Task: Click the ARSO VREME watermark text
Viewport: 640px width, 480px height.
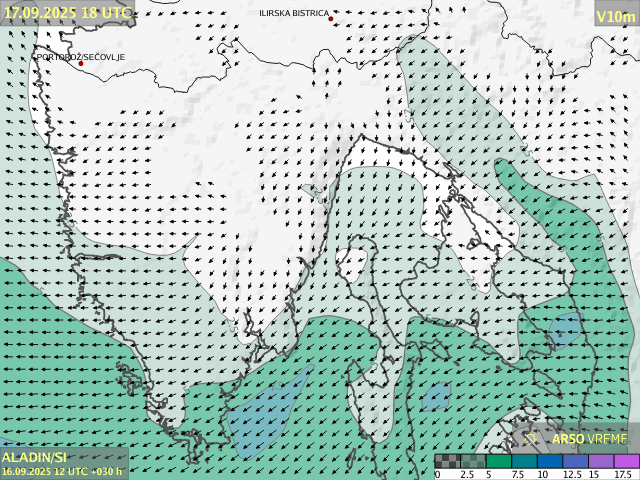Action: 590,439
